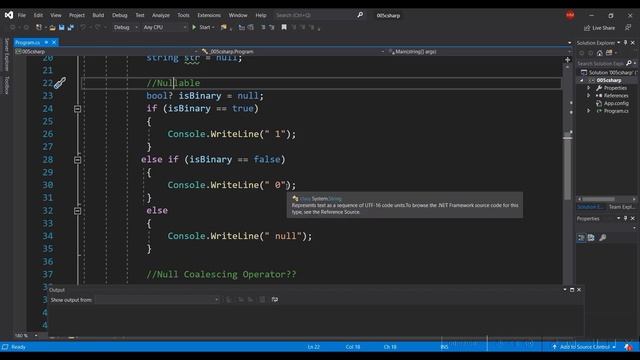The image size is (640, 360).
Task: Collapse the else if block on line 28
Action: (x=78, y=160)
